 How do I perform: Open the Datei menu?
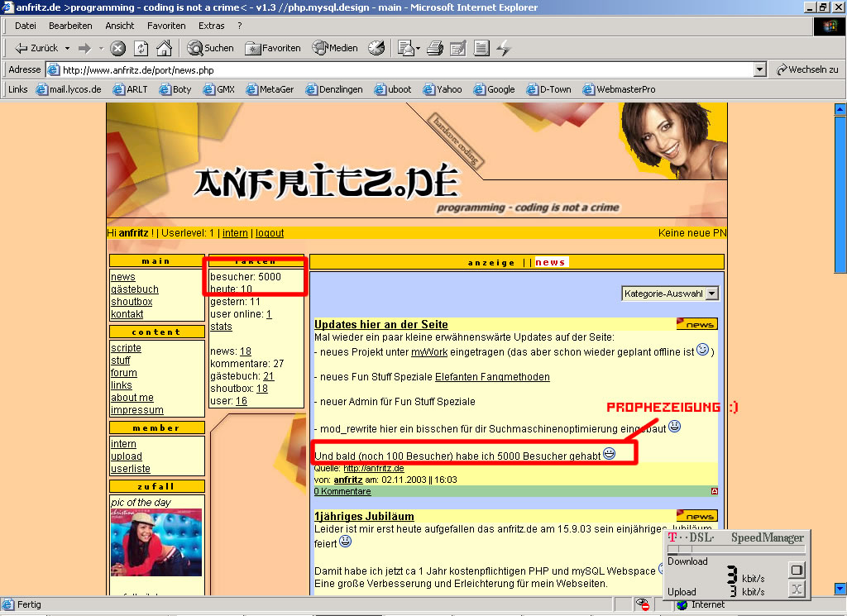pos(26,26)
